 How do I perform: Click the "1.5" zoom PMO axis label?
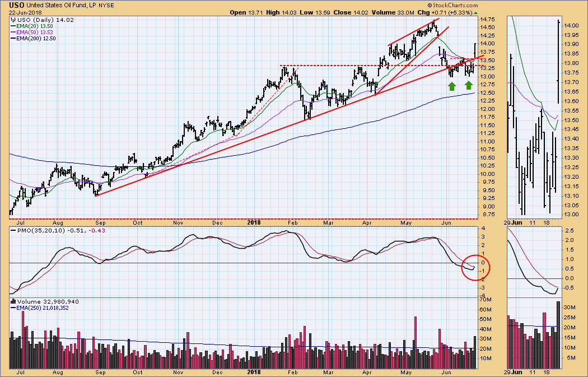[x=569, y=249]
